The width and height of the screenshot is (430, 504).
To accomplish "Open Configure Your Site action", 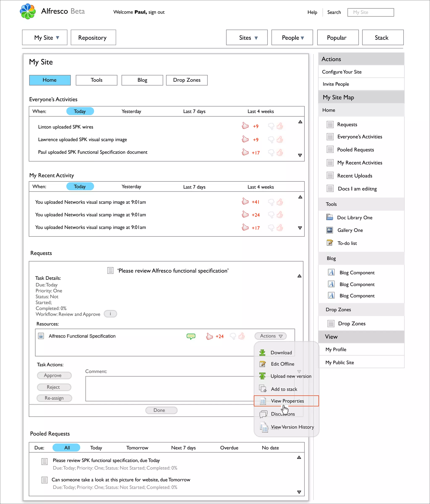I will click(x=361, y=72).
